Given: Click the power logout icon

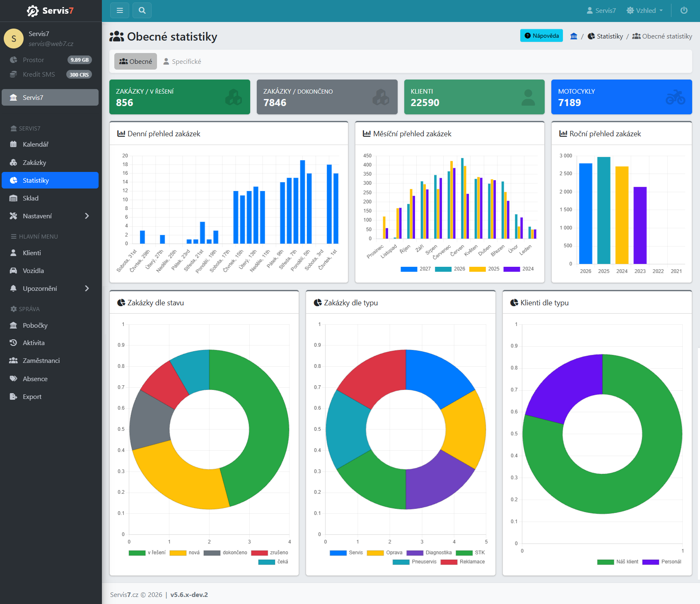Looking at the screenshot, I should (x=684, y=10).
